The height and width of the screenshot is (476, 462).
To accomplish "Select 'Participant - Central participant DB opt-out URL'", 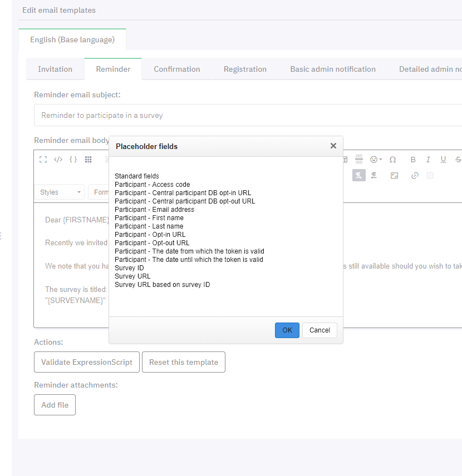I will point(185,201).
